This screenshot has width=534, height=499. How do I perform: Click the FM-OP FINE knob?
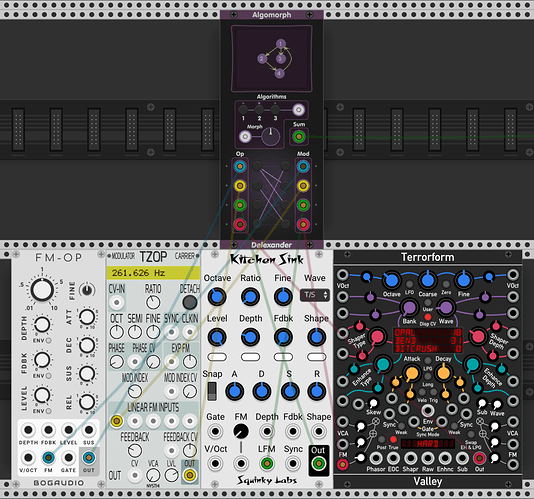[x=87, y=290]
